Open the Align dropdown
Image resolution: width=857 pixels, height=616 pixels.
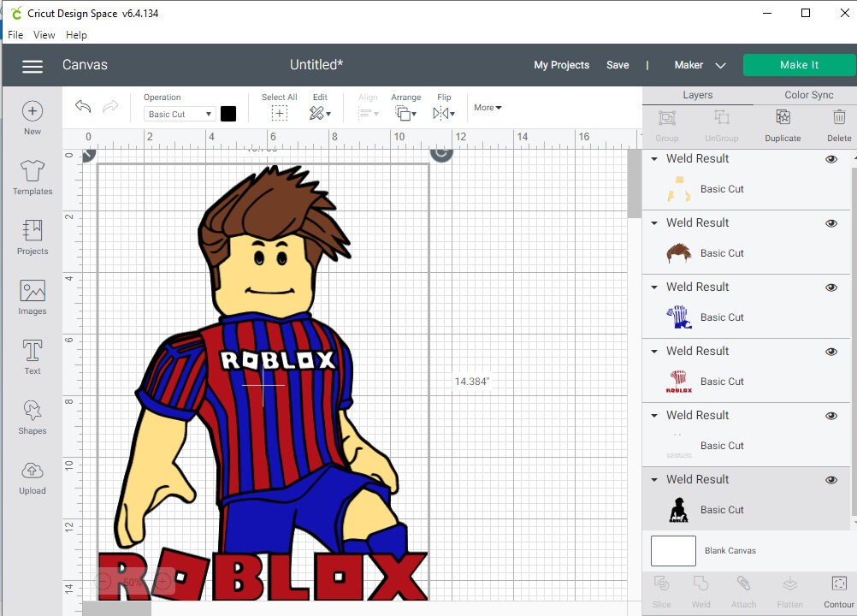click(x=369, y=113)
